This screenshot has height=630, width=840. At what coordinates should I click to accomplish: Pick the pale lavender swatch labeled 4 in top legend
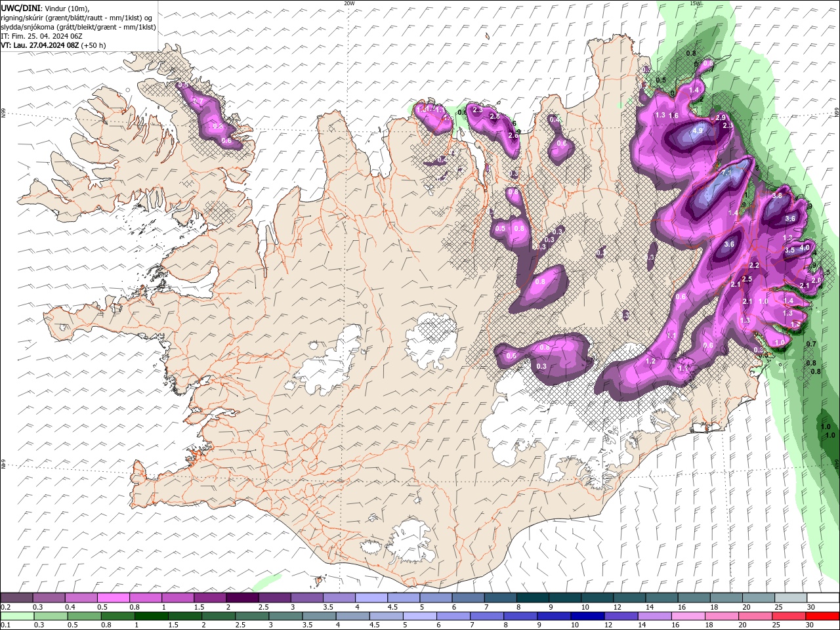371,598
